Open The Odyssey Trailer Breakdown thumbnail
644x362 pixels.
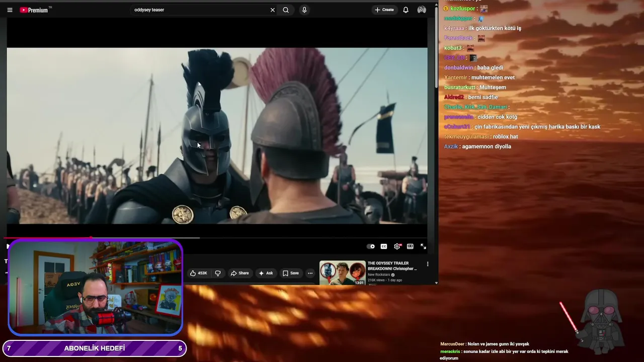(x=343, y=273)
